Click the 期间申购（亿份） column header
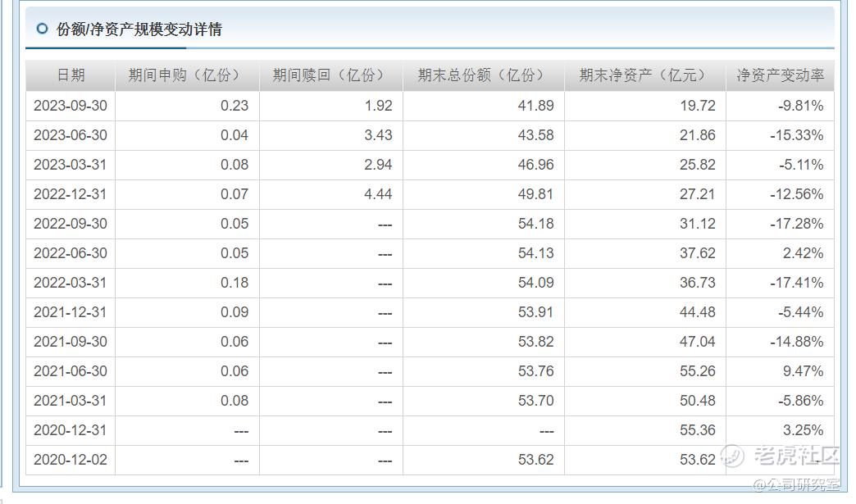Screen dimensions: 856x504 click(x=187, y=75)
